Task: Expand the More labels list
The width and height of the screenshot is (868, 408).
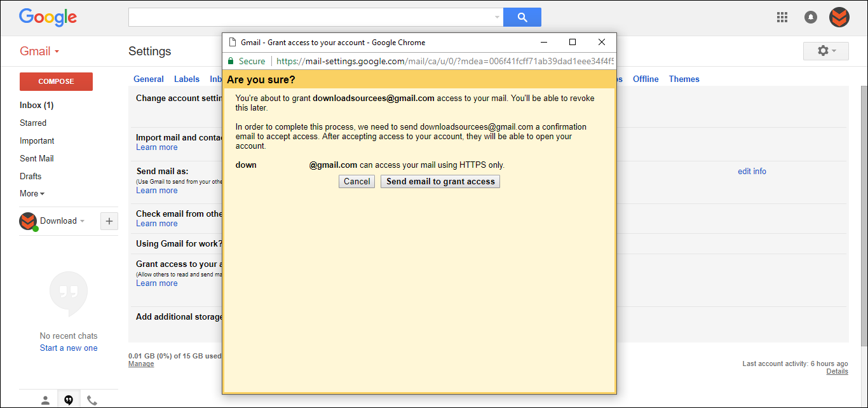Action: 32,193
